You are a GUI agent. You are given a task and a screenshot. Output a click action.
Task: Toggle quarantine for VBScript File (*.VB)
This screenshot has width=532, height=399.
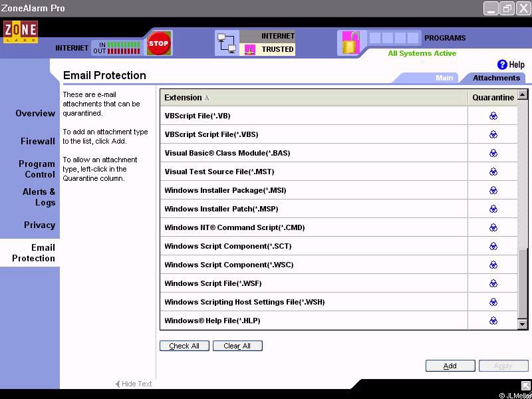493,116
